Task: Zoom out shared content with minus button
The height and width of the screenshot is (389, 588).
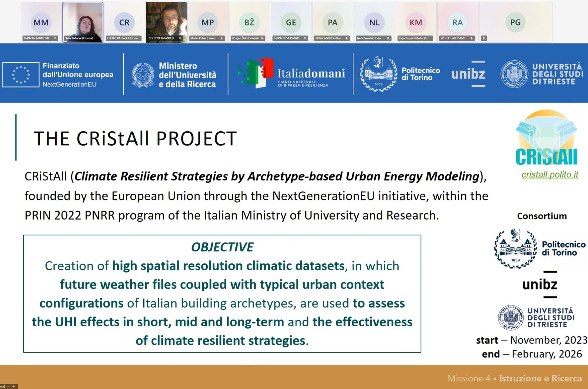Action: [x=8, y=387]
